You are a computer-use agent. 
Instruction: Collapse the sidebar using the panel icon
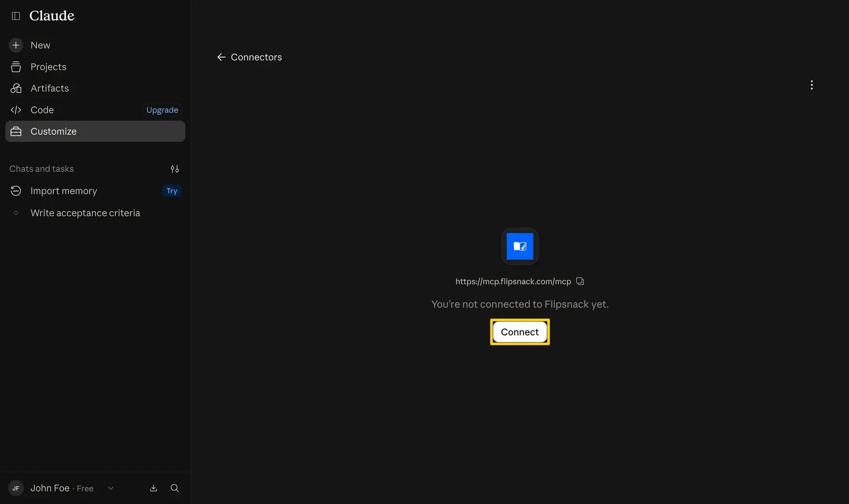point(16,16)
